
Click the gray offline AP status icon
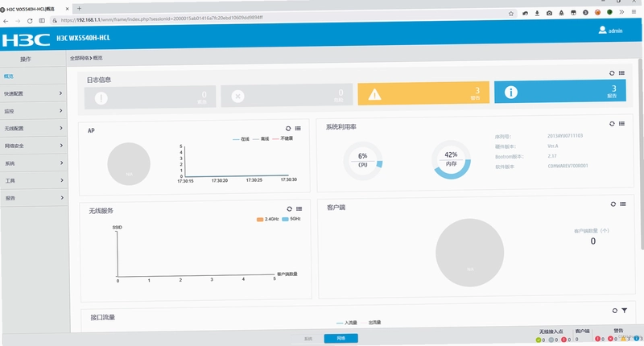(x=551, y=340)
